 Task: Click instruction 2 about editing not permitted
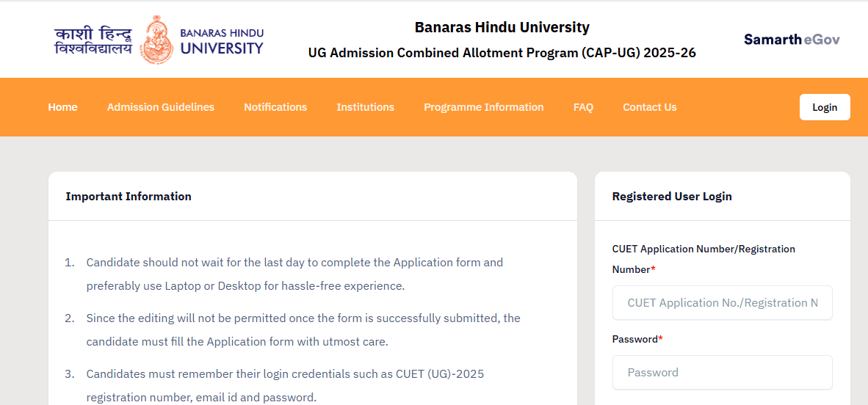pyautogui.click(x=303, y=330)
